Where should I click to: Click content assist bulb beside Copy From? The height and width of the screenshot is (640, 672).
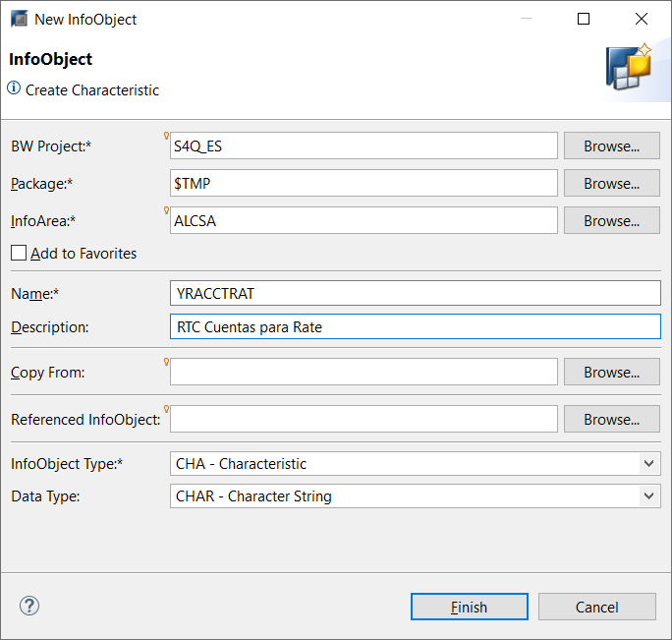click(167, 363)
